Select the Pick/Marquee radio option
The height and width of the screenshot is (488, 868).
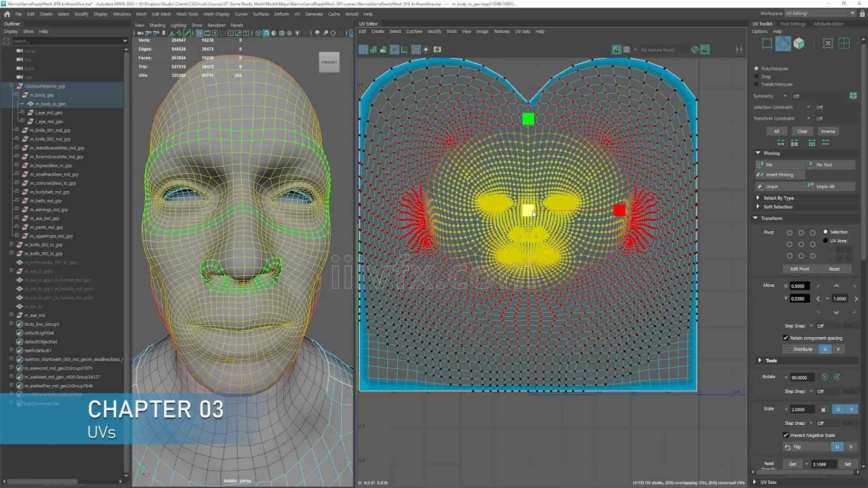click(756, 68)
